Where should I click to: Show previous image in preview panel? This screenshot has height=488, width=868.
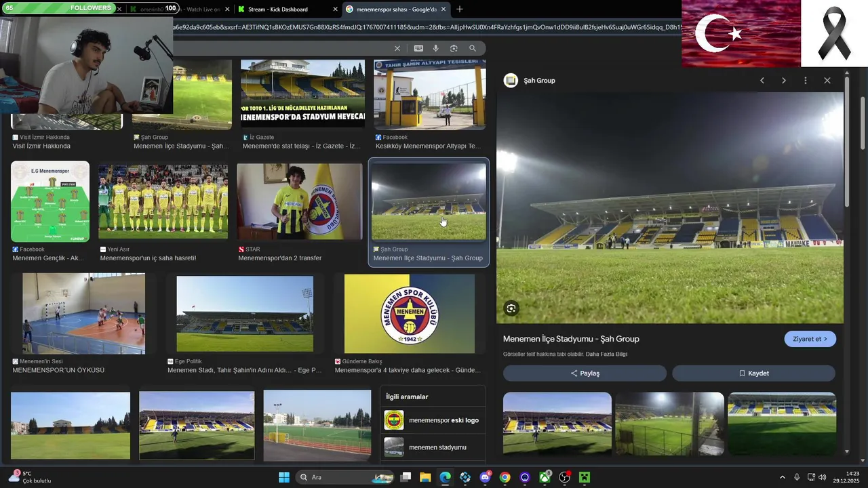(762, 81)
